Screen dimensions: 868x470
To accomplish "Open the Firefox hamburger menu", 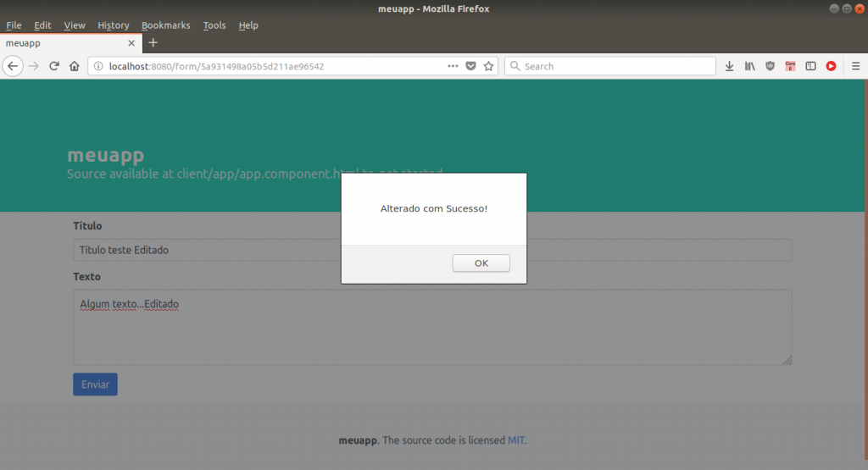I will tap(855, 66).
